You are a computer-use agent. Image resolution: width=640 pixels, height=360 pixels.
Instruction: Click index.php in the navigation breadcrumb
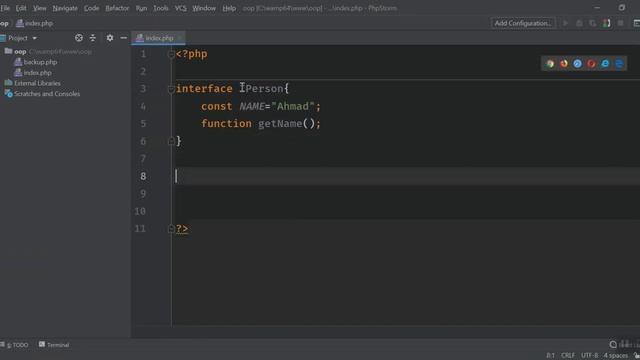pyautogui.click(x=35, y=23)
